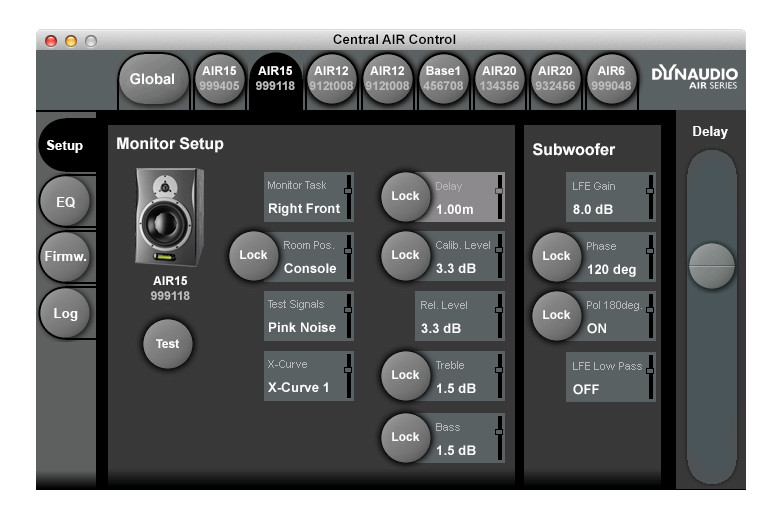Select the Test Signals Pink Noise field
The width and height of the screenshot is (779, 524).
click(309, 316)
